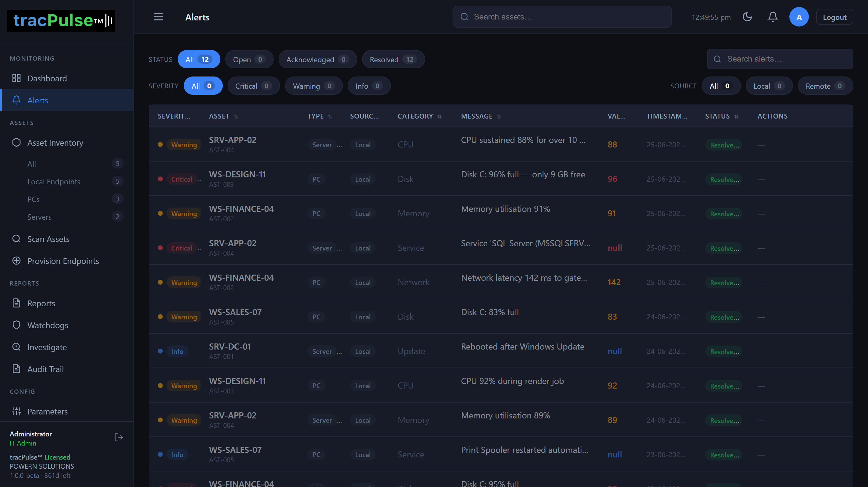Focus the Search assets field
The height and width of the screenshot is (487, 868).
(562, 17)
